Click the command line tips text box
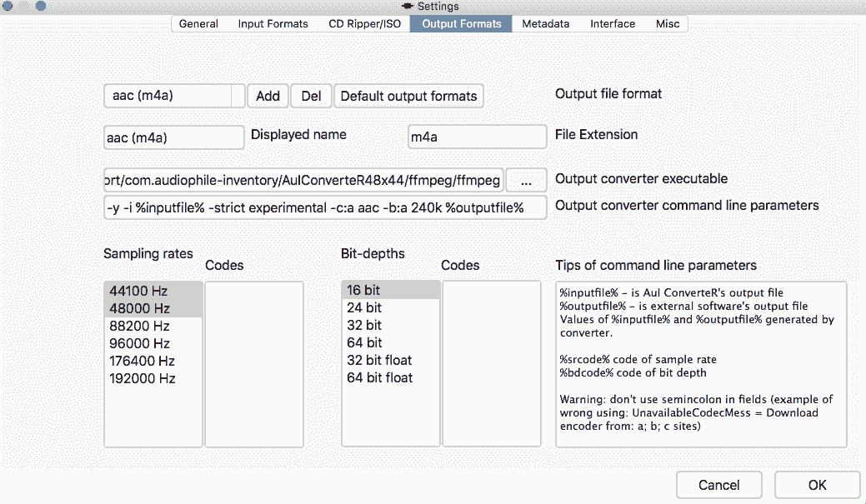Viewport: 866px width, 504px height. point(701,364)
